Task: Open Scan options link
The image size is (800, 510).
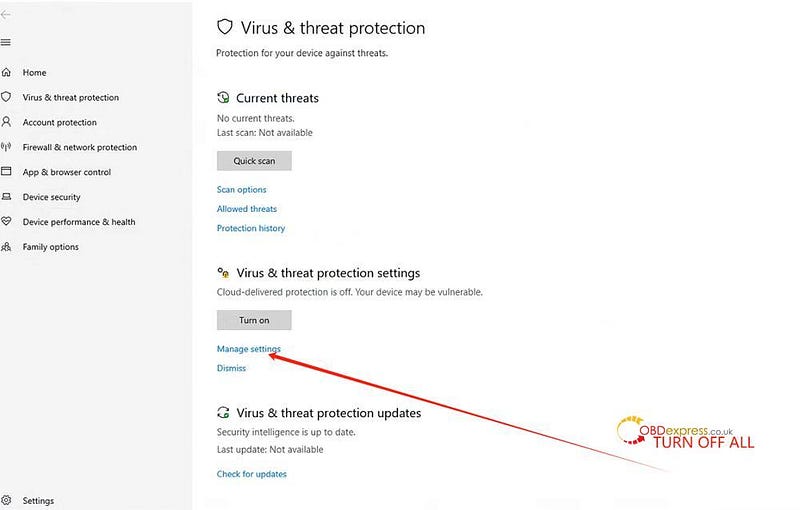Action: coord(241,189)
